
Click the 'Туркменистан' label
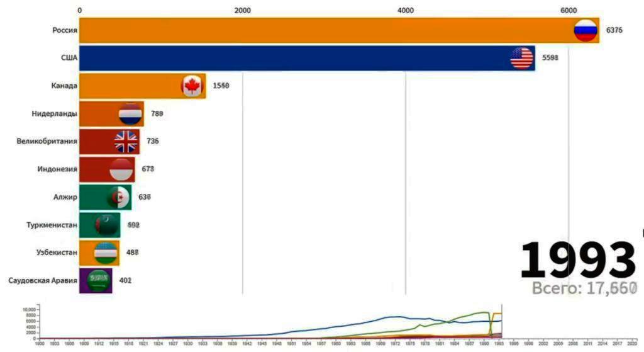coord(52,225)
